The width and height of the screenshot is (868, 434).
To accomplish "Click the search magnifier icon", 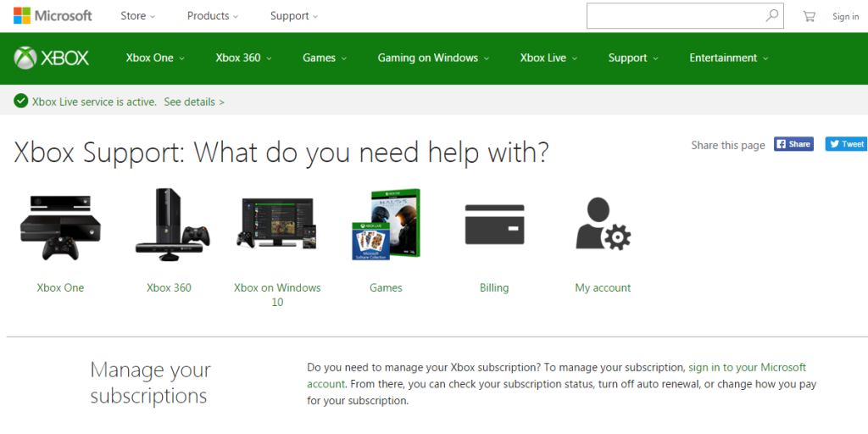I will (x=771, y=15).
